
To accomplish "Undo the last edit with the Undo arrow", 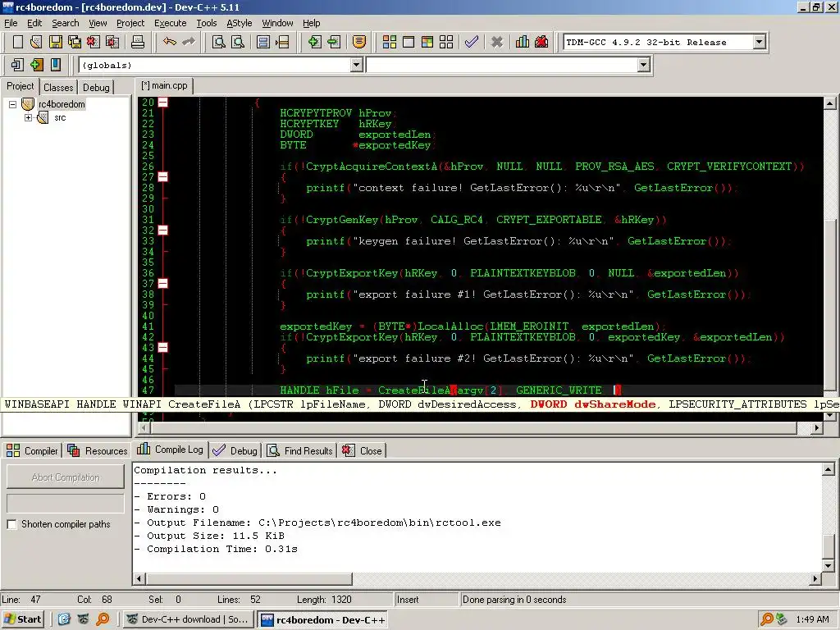I will coord(170,42).
